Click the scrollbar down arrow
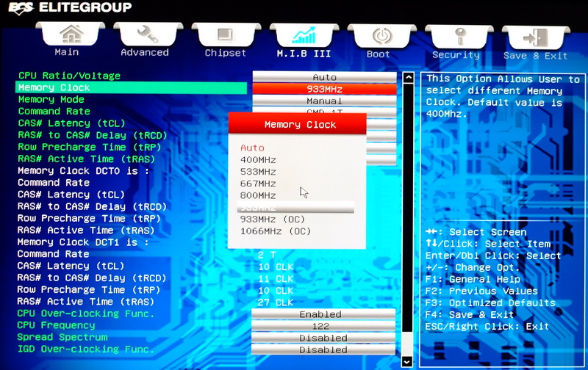 [407, 361]
